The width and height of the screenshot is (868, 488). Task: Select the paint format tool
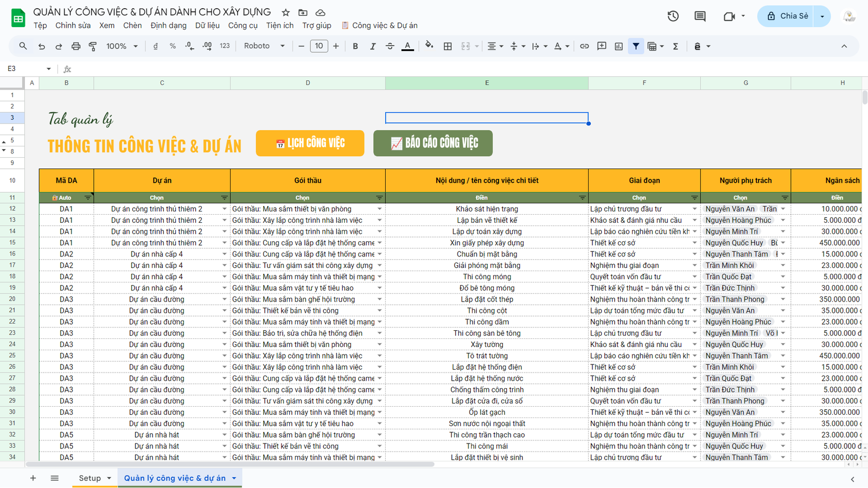[93, 47]
